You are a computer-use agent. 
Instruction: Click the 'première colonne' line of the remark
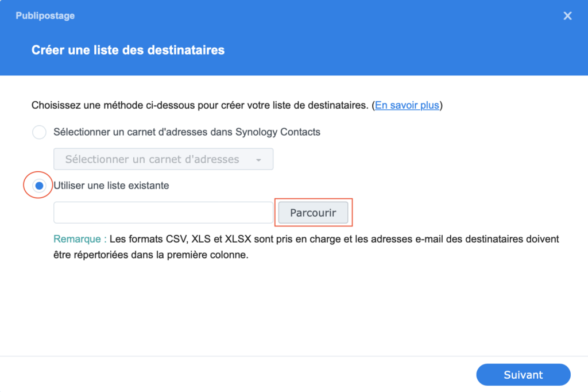[x=151, y=255]
